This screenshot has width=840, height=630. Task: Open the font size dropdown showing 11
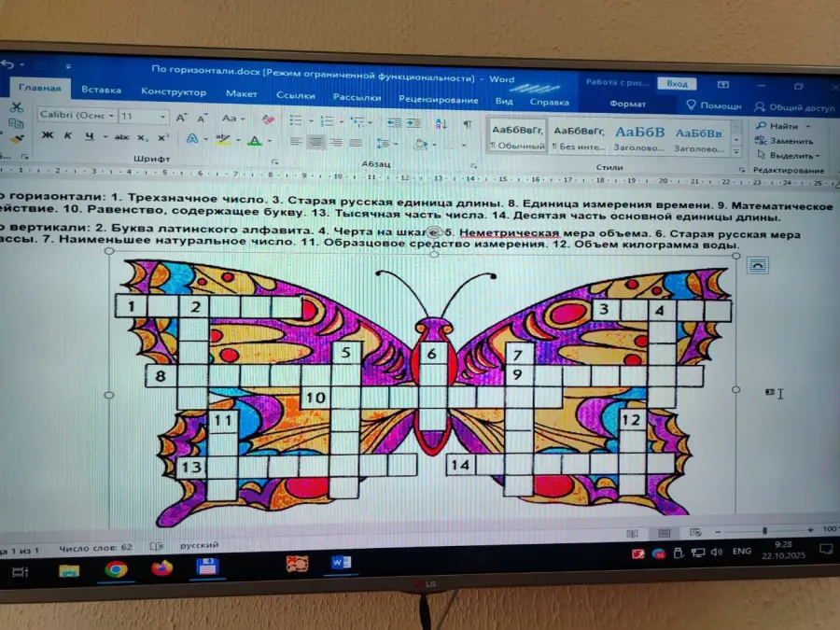click(144, 118)
